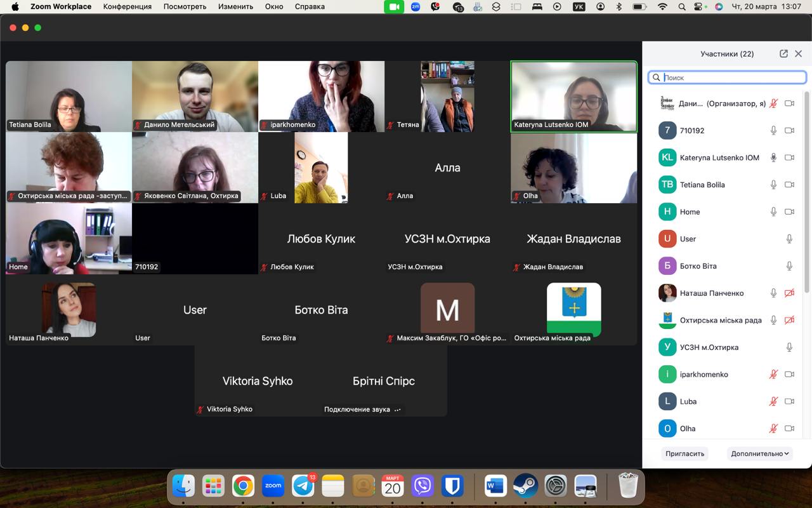Click the participants list scrollbar
Image resolution: width=812 pixels, height=508 pixels.
807,190
